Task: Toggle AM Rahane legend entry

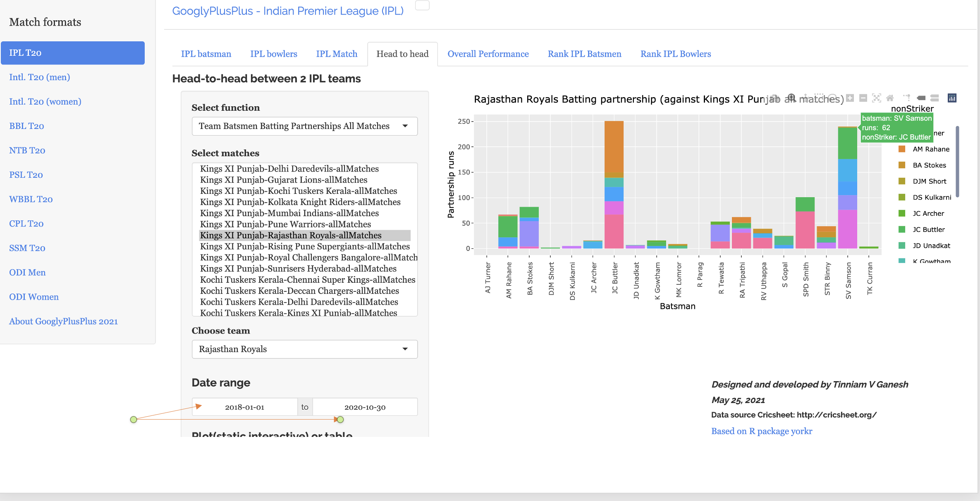Action: 931,149
